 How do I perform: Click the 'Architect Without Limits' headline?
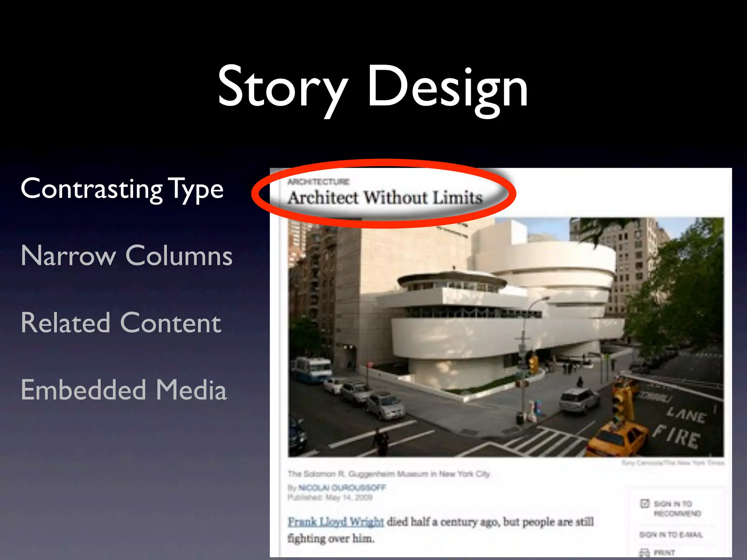385,198
